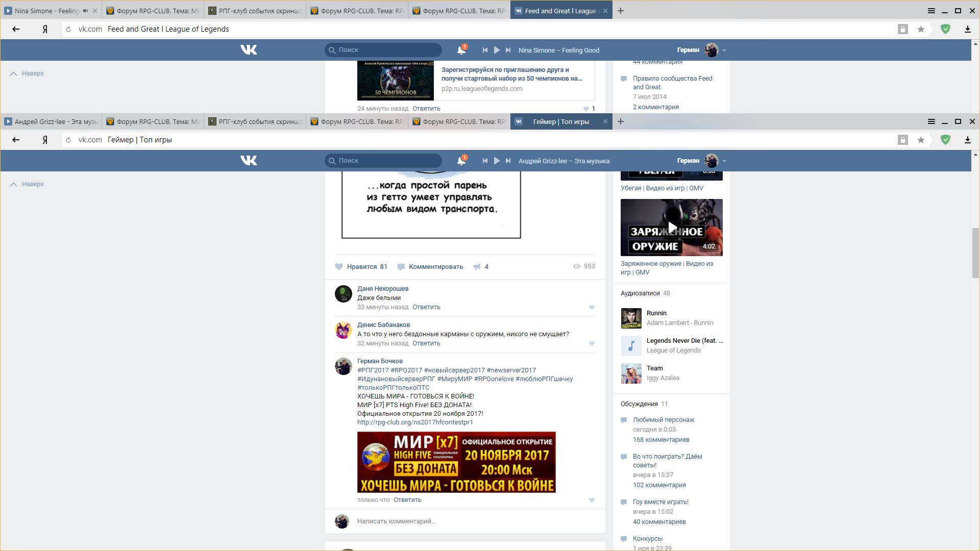Like Денис Бабанаков's comment heart
The width and height of the screenshot is (980, 551).
click(592, 343)
